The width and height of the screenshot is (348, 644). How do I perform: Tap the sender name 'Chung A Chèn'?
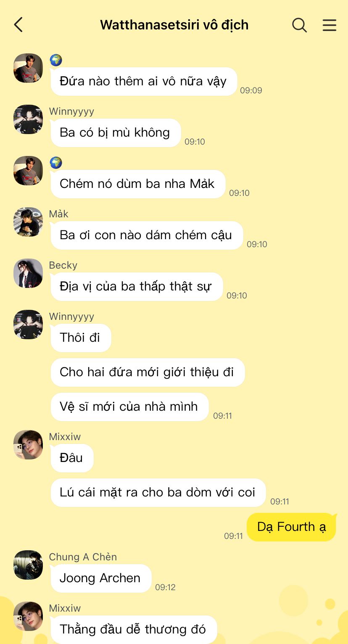coord(83,557)
